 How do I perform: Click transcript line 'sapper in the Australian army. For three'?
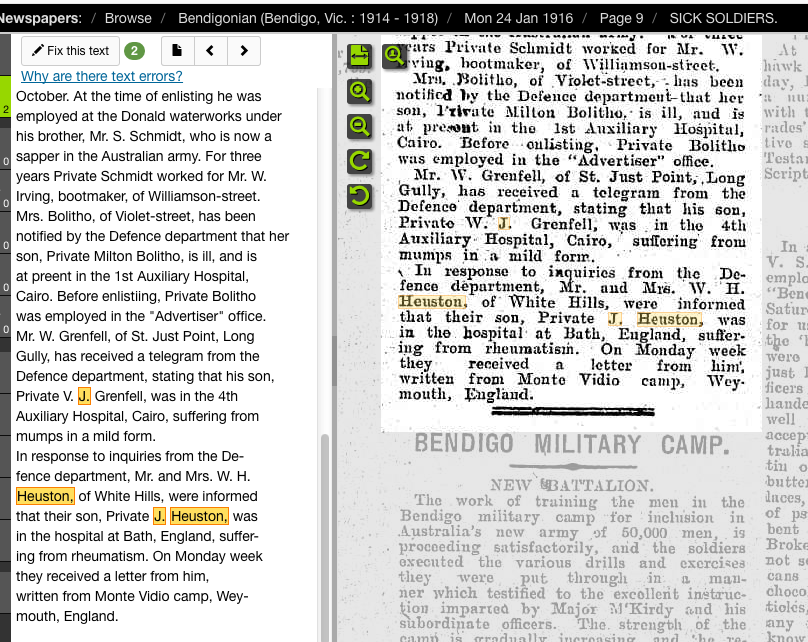139,157
